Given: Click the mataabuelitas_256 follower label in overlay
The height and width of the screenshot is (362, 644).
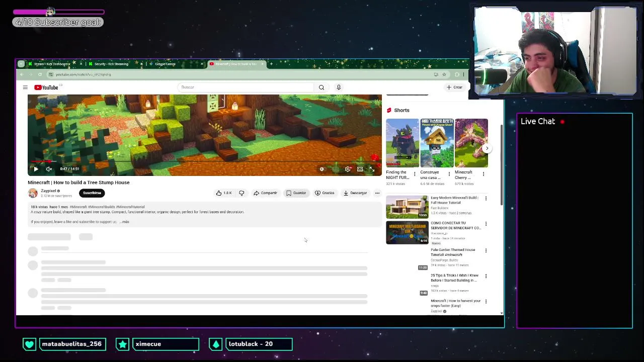Looking at the screenshot, I should (x=71, y=344).
